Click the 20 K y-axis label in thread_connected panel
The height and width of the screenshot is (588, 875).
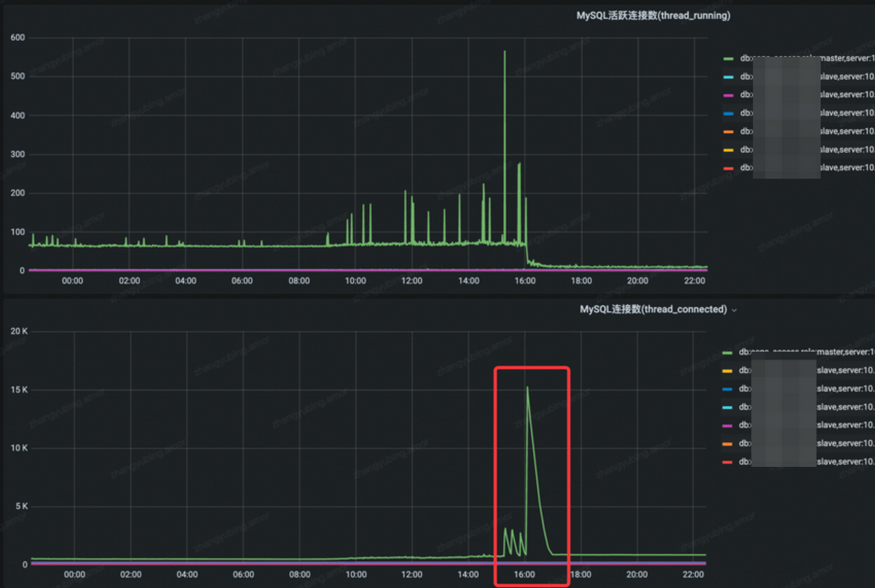coord(19,331)
